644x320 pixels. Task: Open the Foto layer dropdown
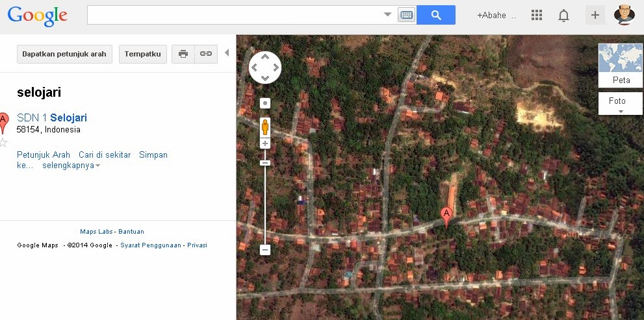coord(620,103)
